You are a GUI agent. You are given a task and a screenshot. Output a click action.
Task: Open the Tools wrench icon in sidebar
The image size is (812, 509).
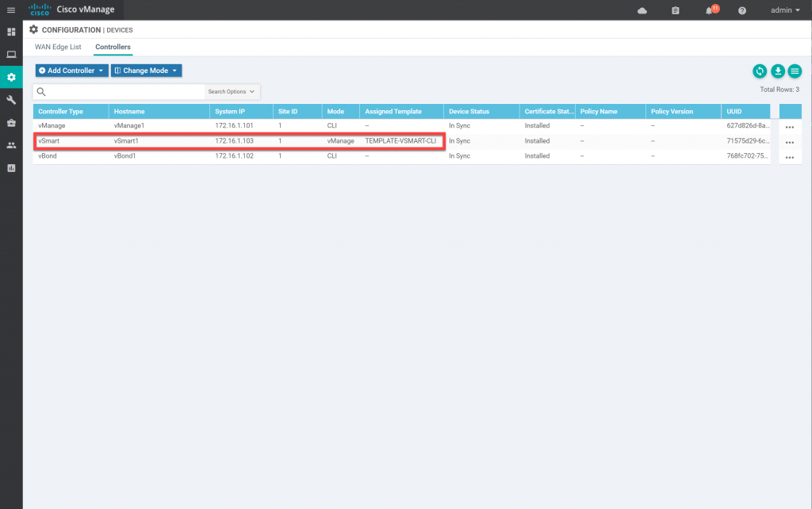pos(11,100)
